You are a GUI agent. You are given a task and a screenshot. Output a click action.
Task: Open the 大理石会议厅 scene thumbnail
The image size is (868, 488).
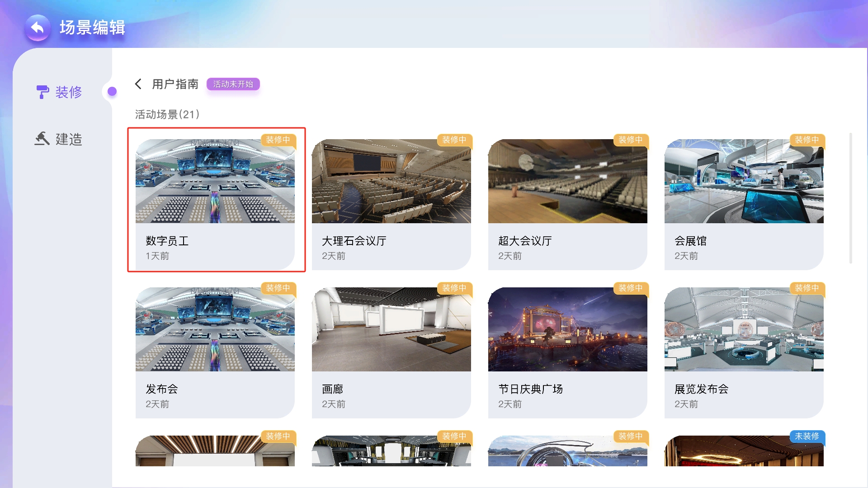(x=392, y=181)
